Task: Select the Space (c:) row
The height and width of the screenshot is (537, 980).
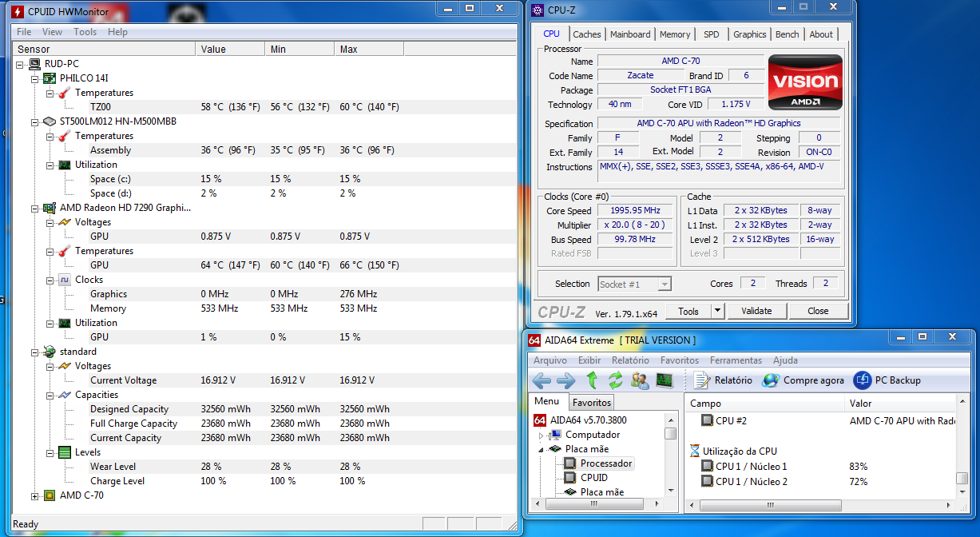Action: pos(264,179)
